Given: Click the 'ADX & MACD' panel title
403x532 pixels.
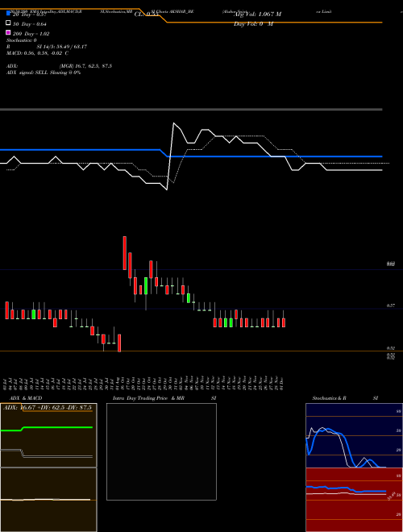Looking at the screenshot, I should tap(26, 398).
